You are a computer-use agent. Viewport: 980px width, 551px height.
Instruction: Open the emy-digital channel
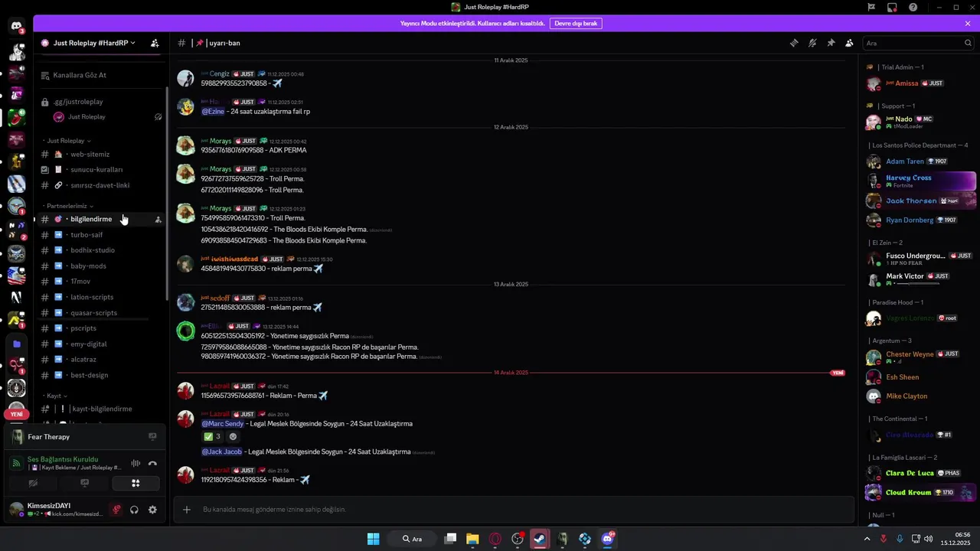point(100,344)
